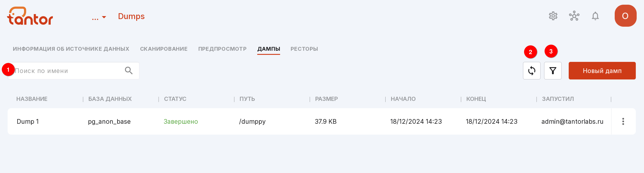Click the Tantor logo
Screen dimensions: 644x173
click(30, 16)
